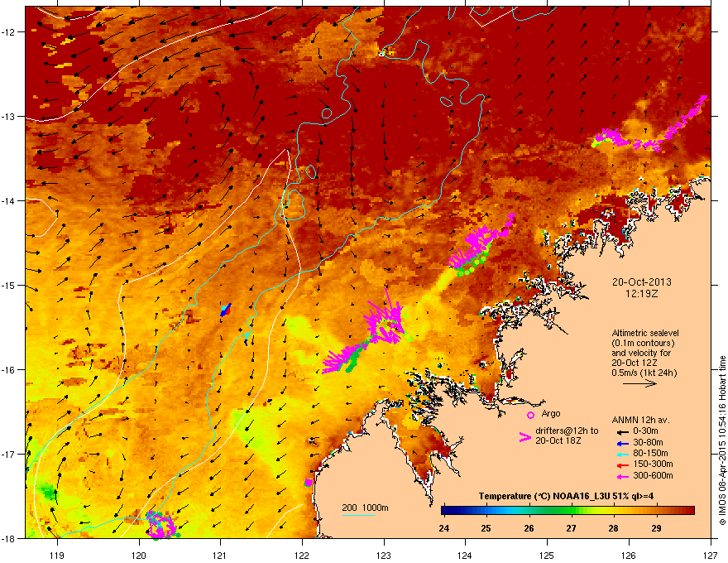Click the longitude axis label 121

point(220,555)
